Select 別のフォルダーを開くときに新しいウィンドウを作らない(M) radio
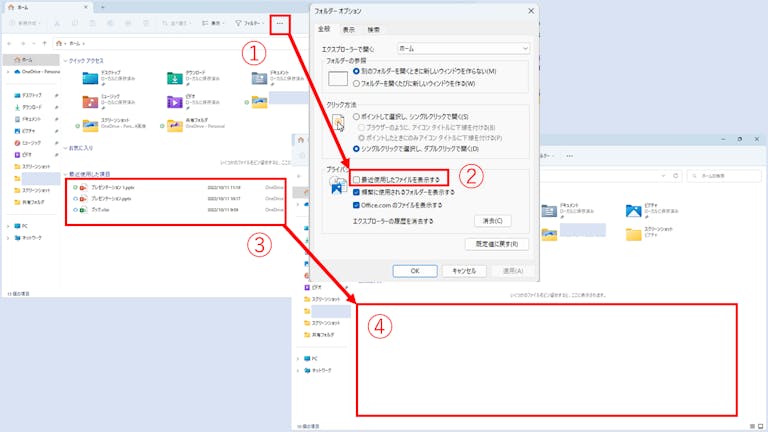768x432 pixels. (356, 72)
